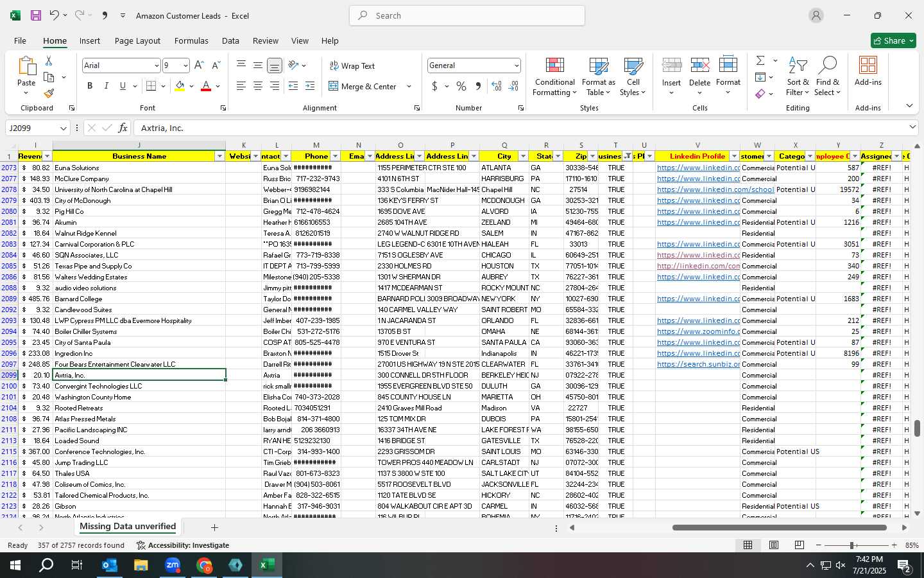The height and width of the screenshot is (578, 924).
Task: Click the Font Color red swatch
Action: pos(206,86)
